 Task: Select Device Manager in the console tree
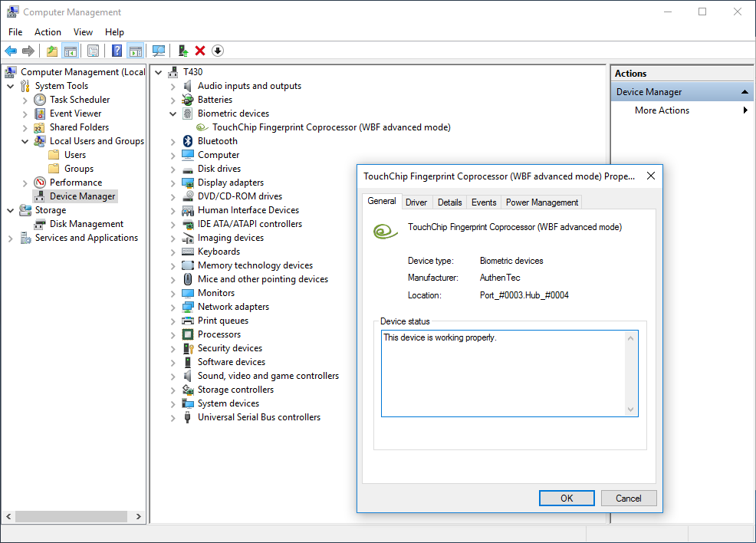click(x=83, y=196)
